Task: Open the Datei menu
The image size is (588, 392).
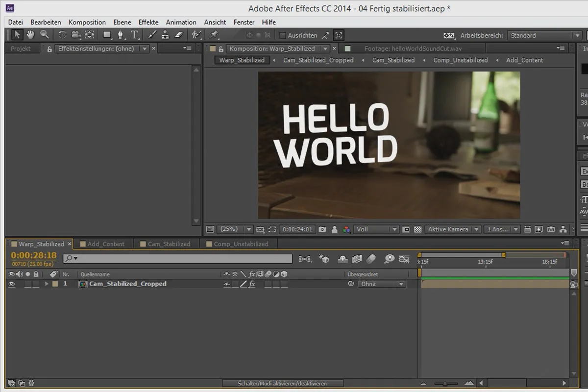Action: tap(16, 22)
